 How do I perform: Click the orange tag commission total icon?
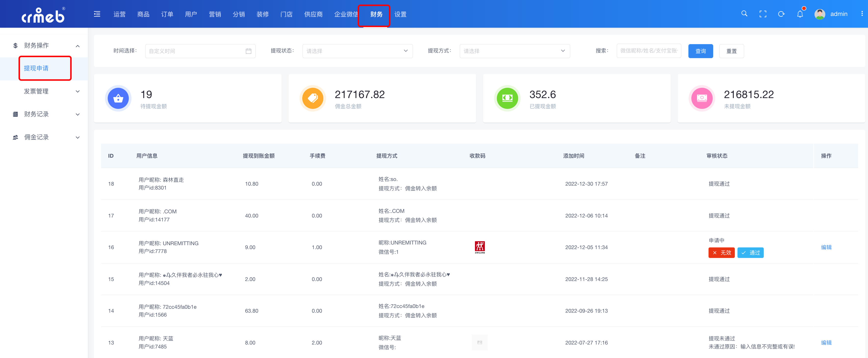tap(313, 98)
